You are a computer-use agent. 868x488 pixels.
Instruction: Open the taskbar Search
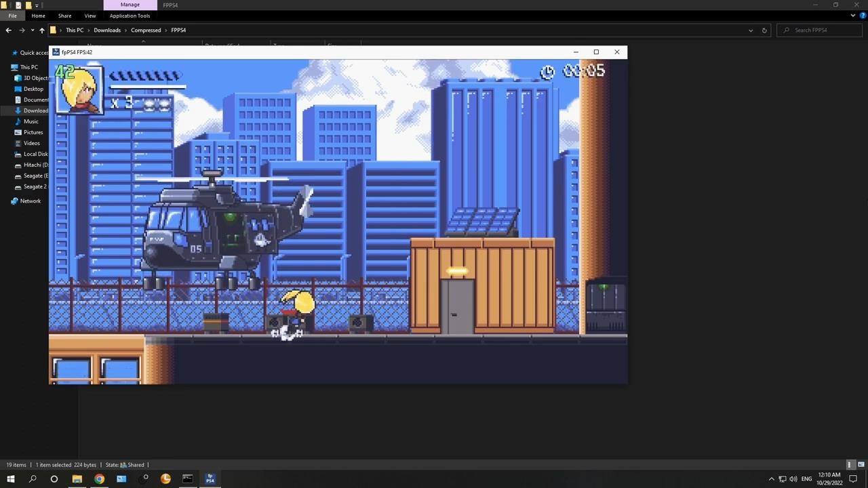tap(33, 479)
